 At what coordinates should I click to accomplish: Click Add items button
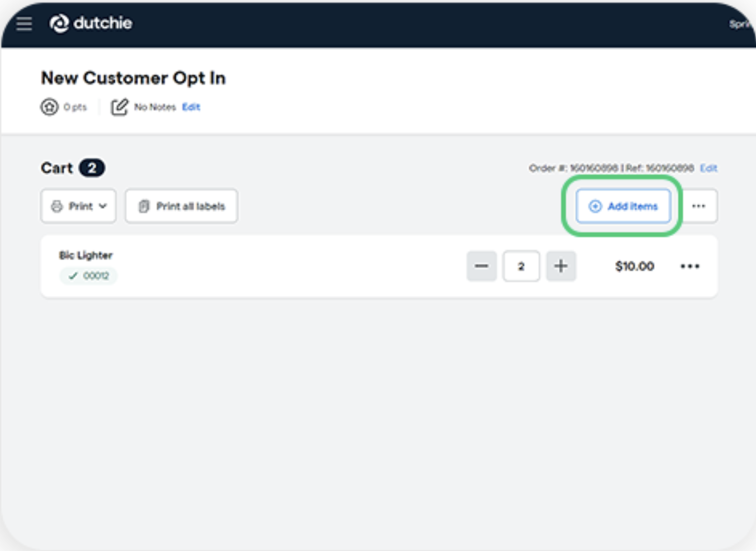point(623,206)
